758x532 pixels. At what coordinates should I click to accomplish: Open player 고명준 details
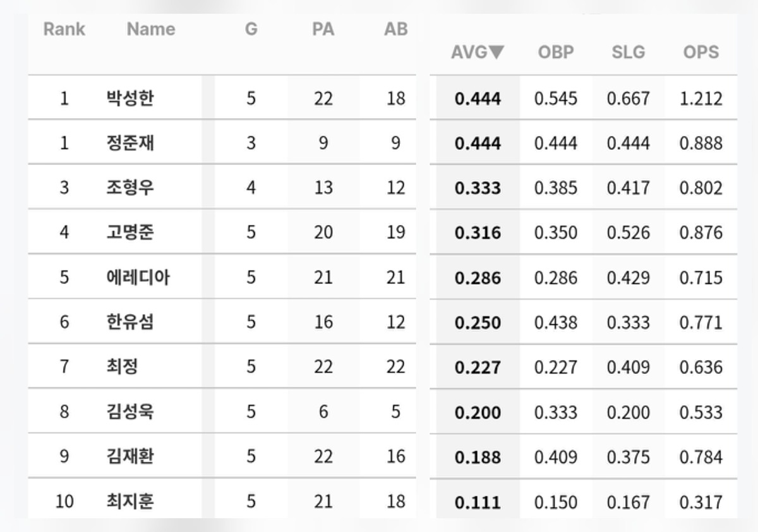(130, 233)
